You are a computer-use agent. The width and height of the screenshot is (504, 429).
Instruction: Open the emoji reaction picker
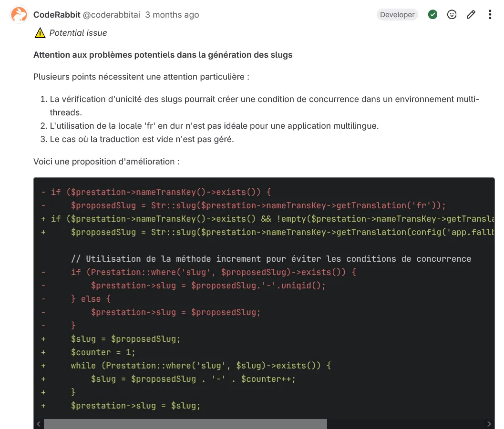(452, 15)
